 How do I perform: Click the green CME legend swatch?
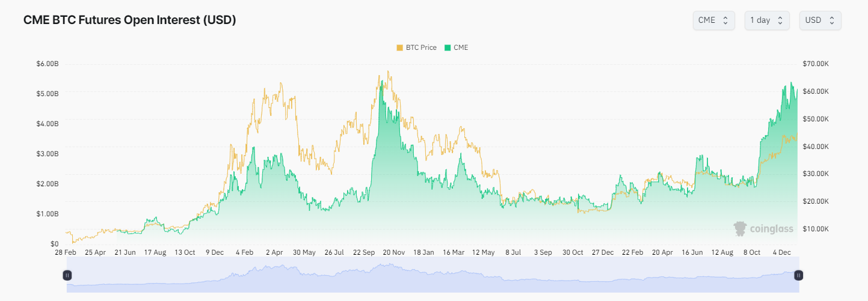tap(448, 47)
